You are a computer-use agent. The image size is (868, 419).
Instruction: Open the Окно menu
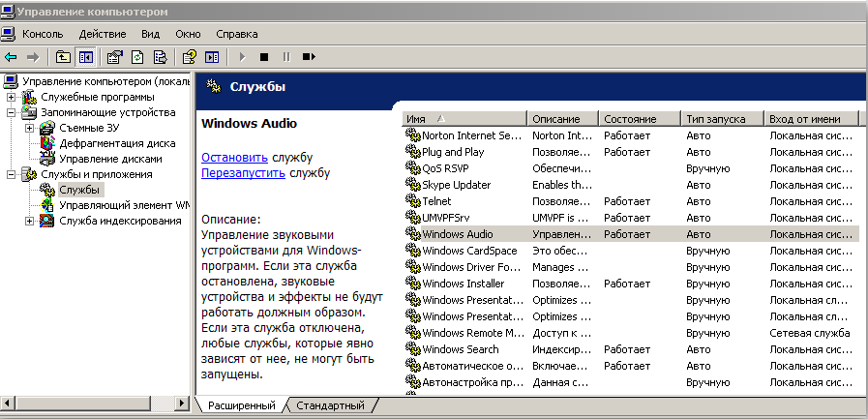coord(188,34)
